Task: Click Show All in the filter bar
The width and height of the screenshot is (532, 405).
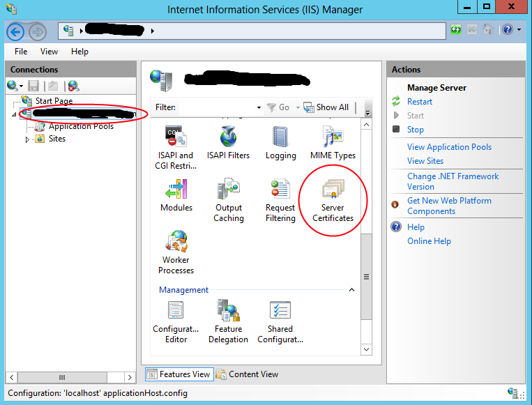Action: (x=326, y=107)
